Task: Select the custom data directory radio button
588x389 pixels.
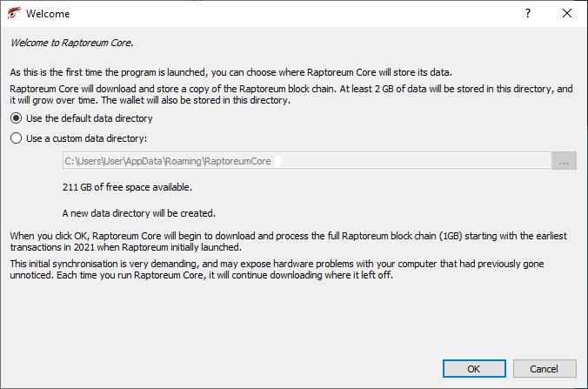Action: [17, 138]
